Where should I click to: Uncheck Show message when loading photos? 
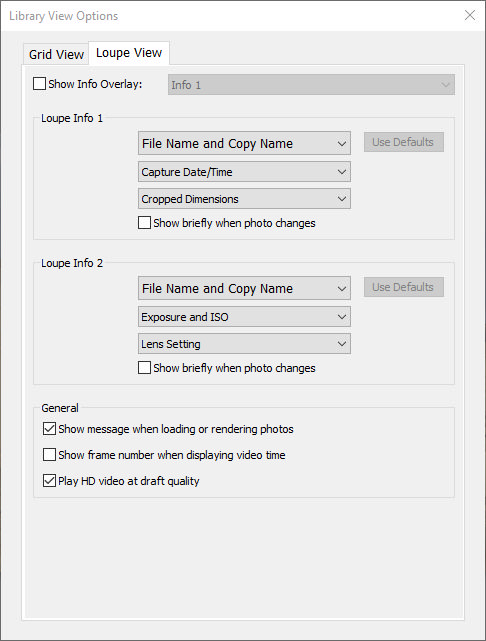tap(49, 429)
